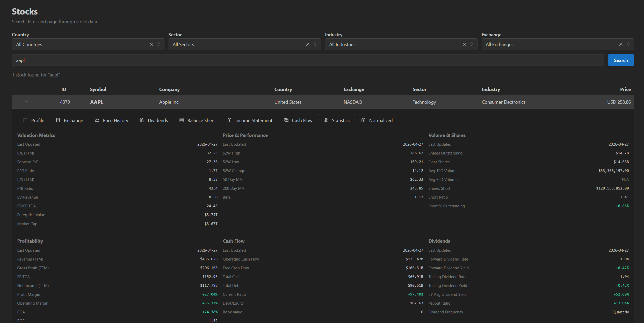Image resolution: width=644 pixels, height=323 pixels.
Task: Click the Beta value 1.12
Action: (419, 197)
